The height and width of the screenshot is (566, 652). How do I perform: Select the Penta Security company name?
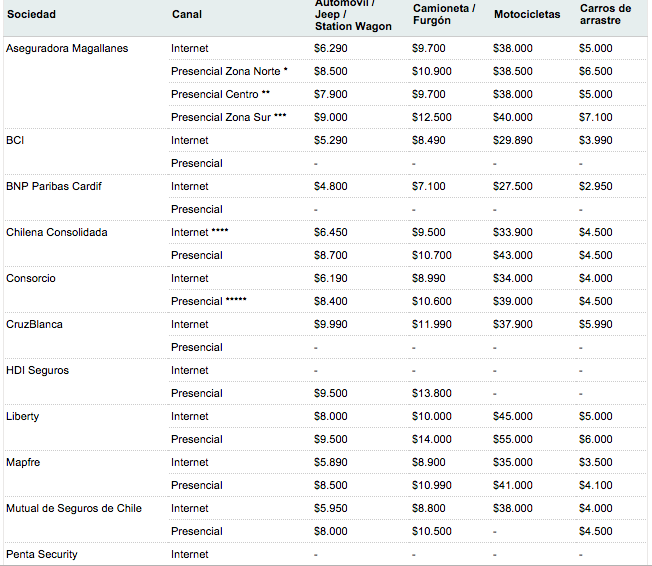(42, 554)
